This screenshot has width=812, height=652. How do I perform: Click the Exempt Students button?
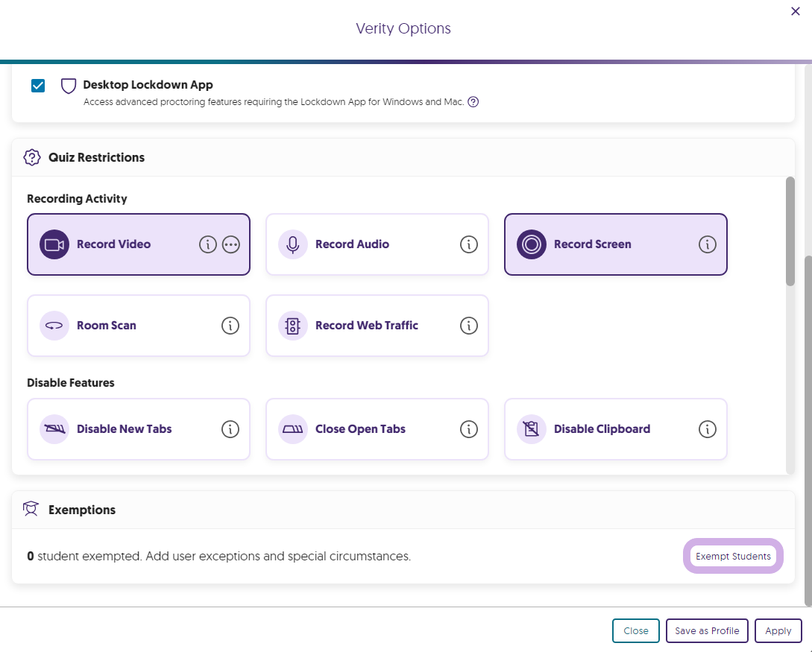tap(733, 557)
